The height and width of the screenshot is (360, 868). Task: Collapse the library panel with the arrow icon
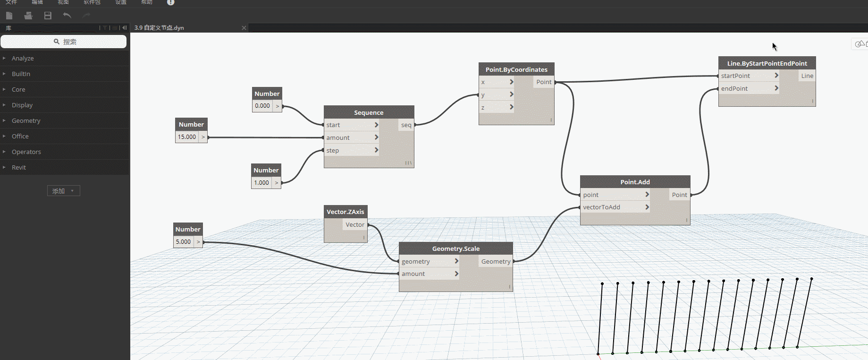tap(124, 28)
